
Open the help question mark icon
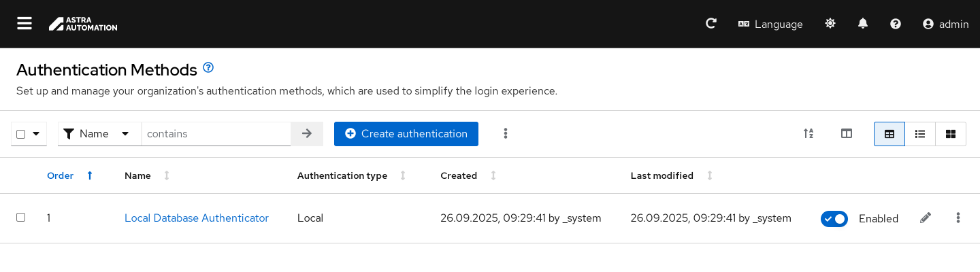coord(896,24)
